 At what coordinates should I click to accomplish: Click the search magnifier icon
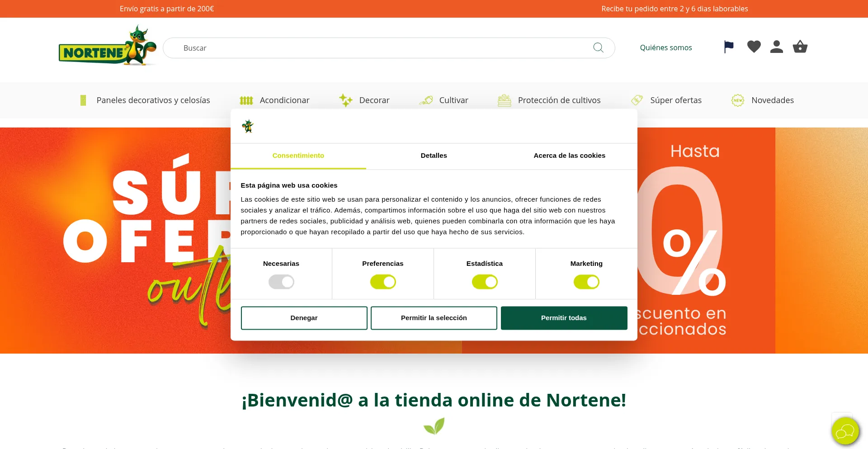(x=598, y=47)
